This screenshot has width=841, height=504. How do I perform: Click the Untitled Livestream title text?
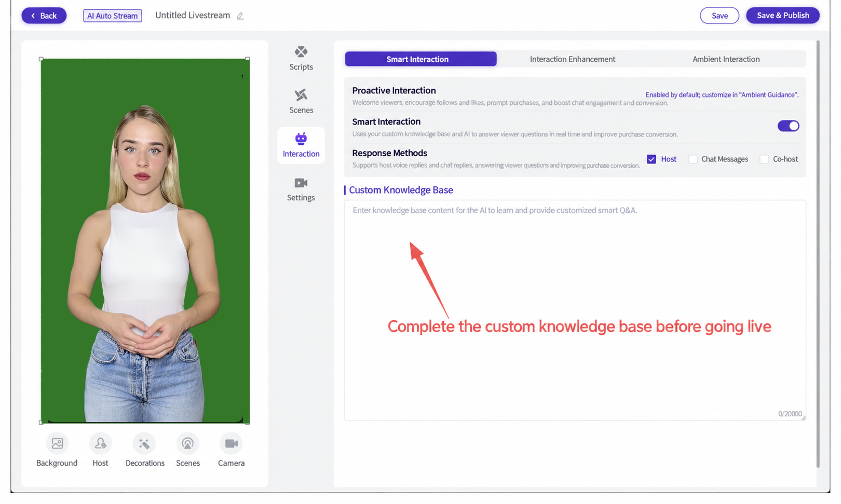(x=193, y=16)
